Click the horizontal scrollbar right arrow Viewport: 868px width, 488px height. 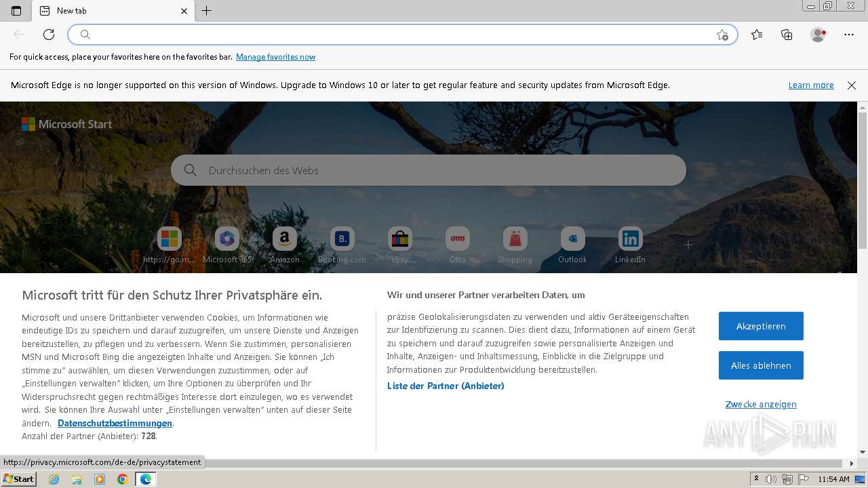pyautogui.click(x=852, y=464)
